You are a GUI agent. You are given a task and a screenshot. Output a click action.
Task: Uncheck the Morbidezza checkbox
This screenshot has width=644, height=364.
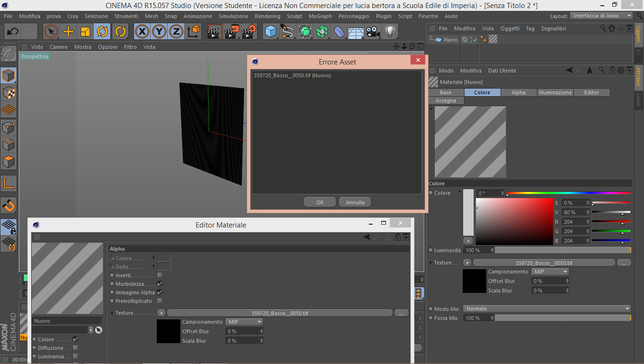tap(160, 284)
